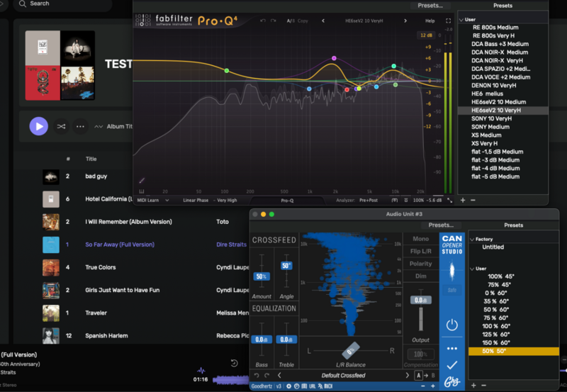Play the TEST playlist

[x=39, y=126]
